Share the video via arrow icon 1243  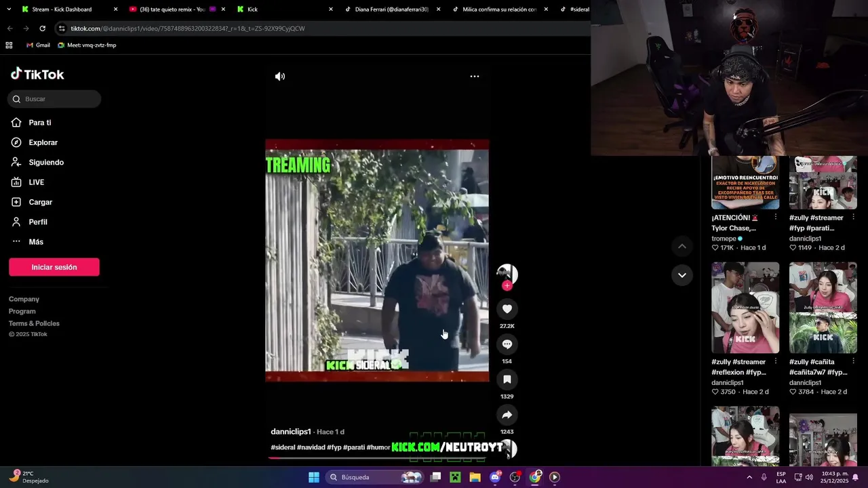click(507, 415)
